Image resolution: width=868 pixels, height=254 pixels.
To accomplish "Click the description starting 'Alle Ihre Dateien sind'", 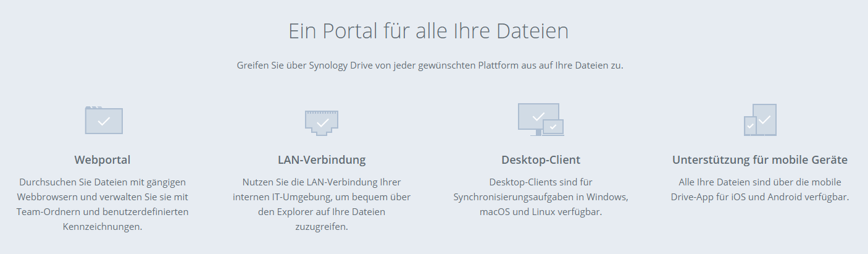I will pos(760,190).
